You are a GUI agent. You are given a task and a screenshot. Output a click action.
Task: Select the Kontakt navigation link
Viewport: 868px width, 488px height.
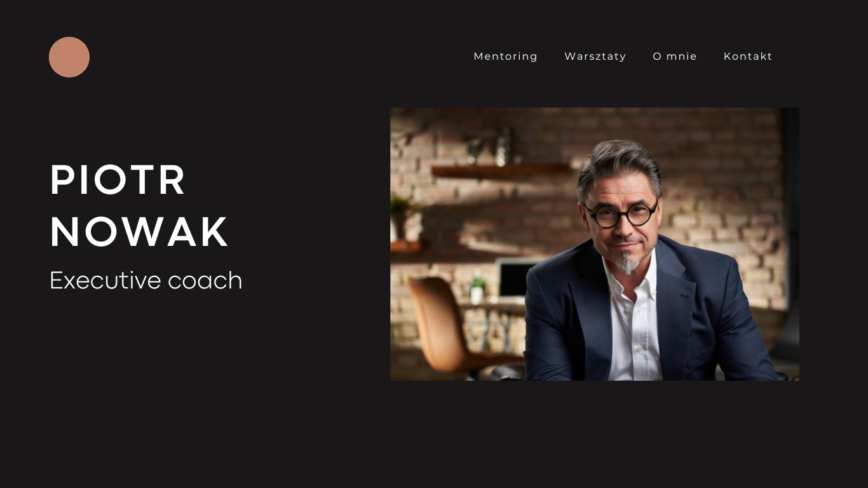click(748, 57)
